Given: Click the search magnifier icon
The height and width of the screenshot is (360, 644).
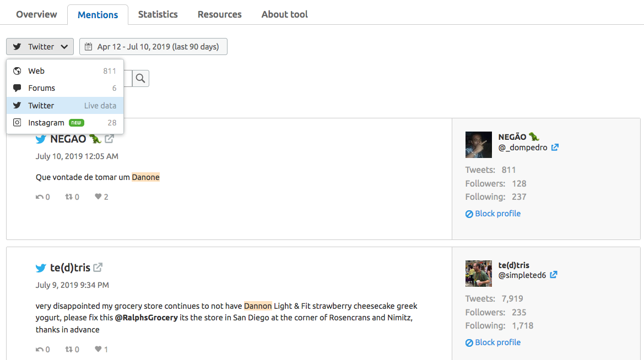Looking at the screenshot, I should (x=140, y=79).
